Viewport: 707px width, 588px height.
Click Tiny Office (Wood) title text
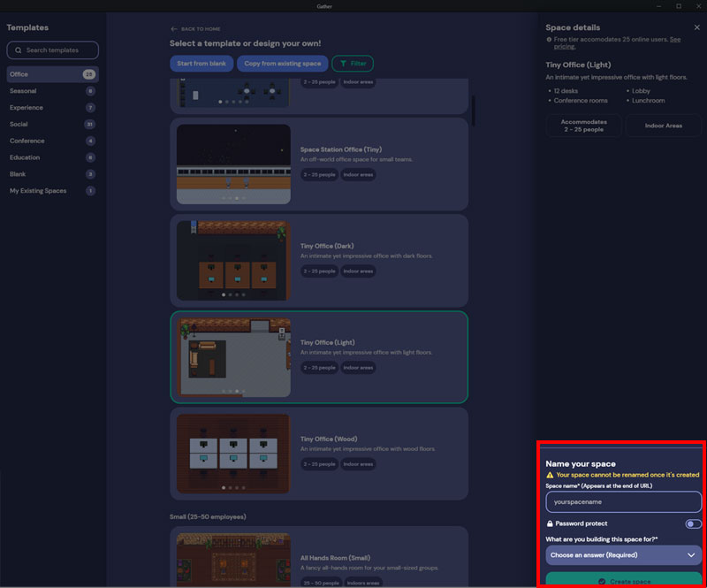(x=329, y=439)
